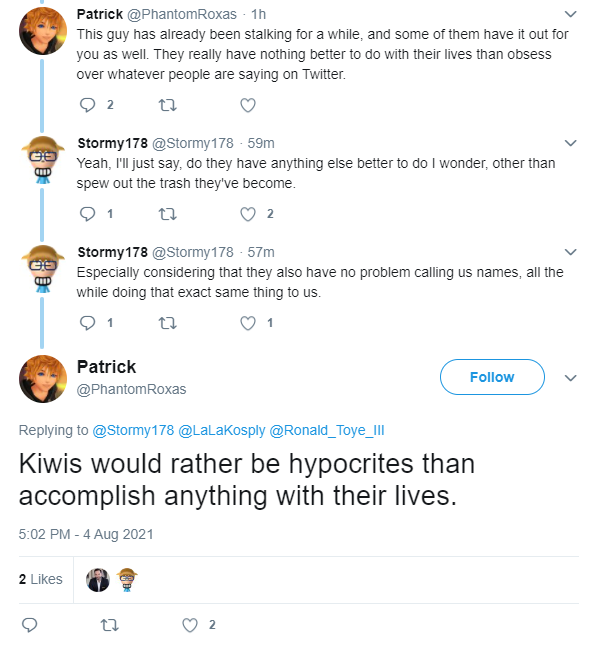Open the @LaLaKosply mention link

222,430
